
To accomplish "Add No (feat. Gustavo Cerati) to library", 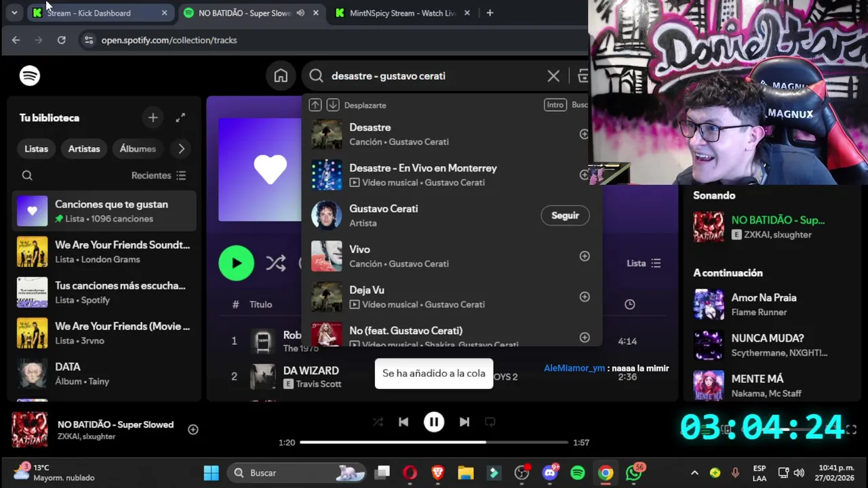I will point(585,338).
